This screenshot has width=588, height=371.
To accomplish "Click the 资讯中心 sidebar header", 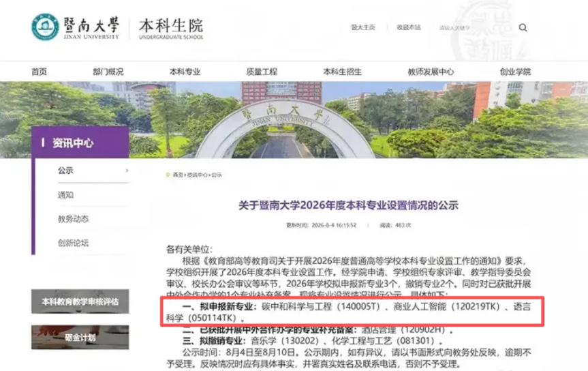I will point(80,143).
